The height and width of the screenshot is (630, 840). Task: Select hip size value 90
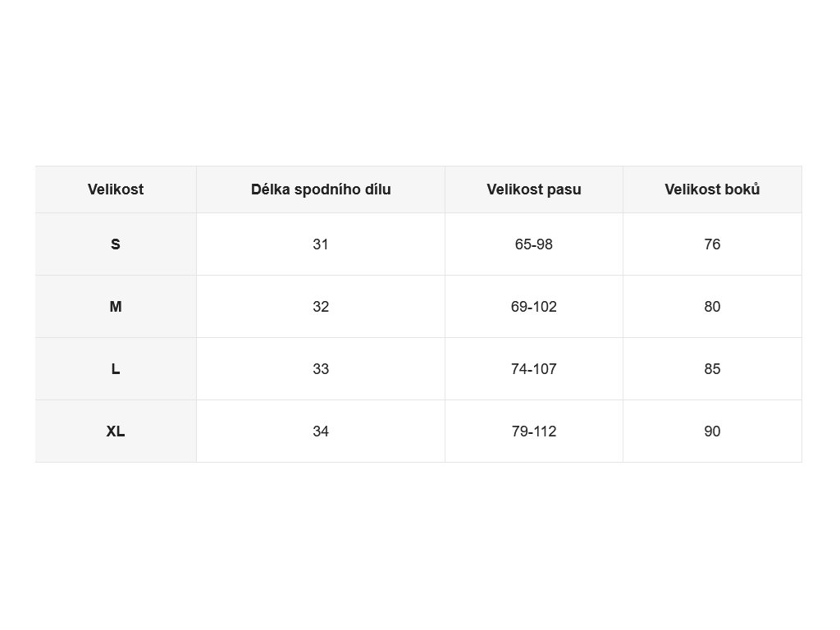click(713, 431)
